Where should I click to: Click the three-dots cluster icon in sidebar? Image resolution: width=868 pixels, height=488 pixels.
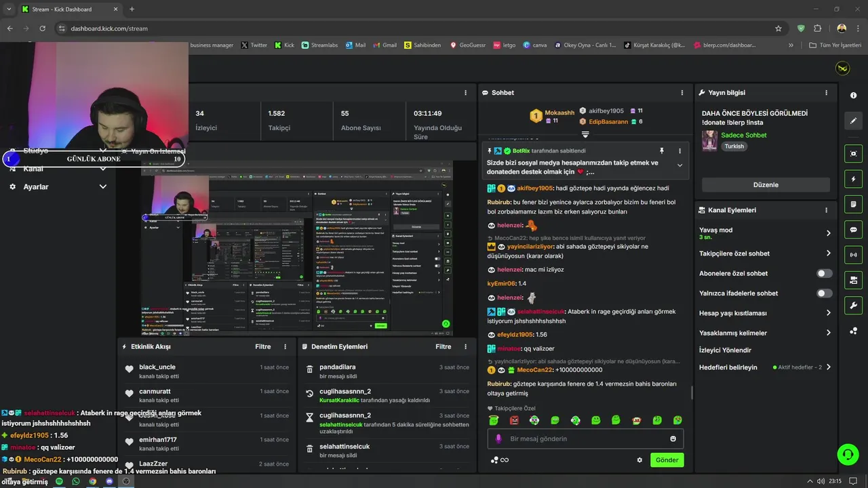[x=853, y=331]
